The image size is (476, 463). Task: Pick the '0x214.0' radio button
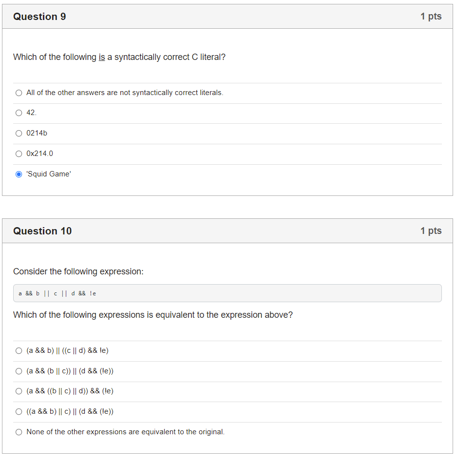click(19, 154)
